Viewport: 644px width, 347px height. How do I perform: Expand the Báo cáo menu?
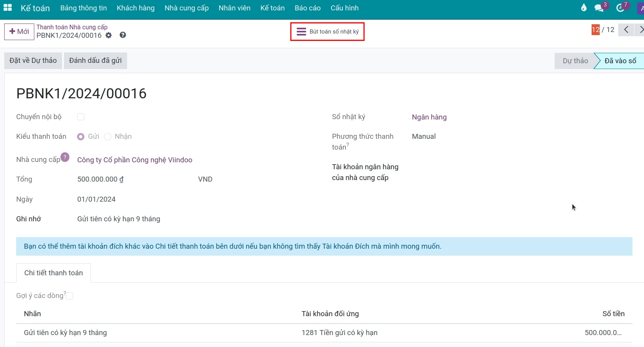(307, 8)
